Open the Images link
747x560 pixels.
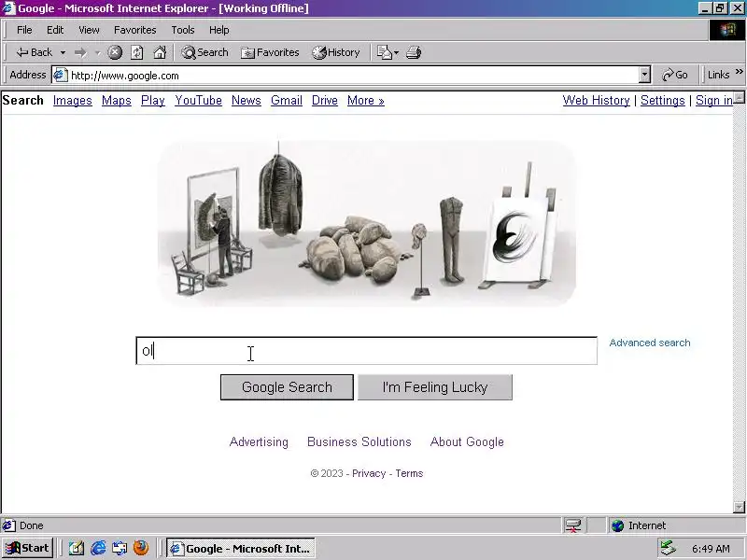pos(73,101)
